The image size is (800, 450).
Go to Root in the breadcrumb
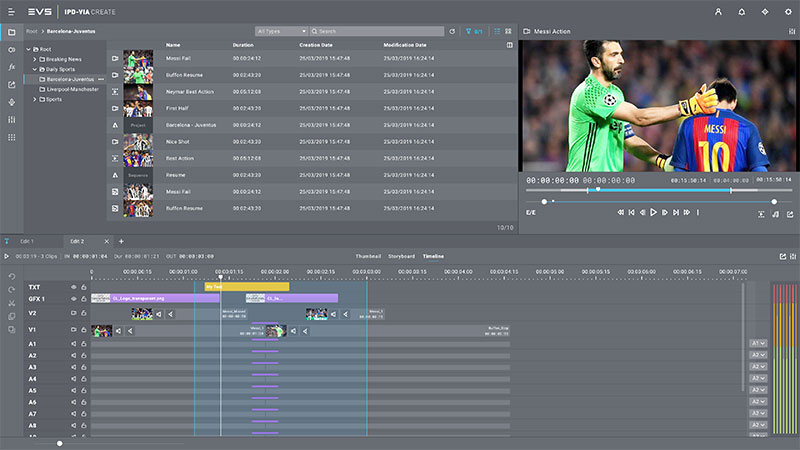(32, 31)
